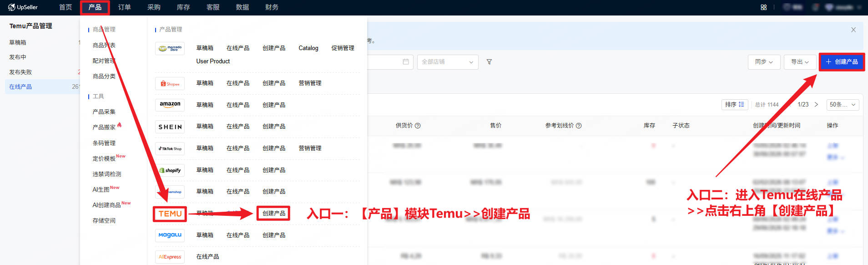The width and height of the screenshot is (868, 265).
Task: Click the Shopee platform logo
Action: pos(170,84)
